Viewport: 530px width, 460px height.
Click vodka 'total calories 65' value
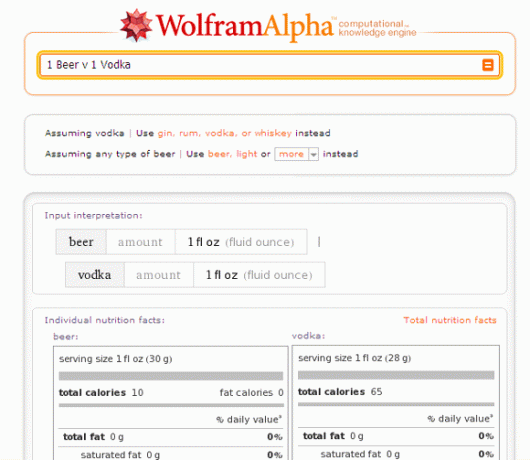coord(340,392)
